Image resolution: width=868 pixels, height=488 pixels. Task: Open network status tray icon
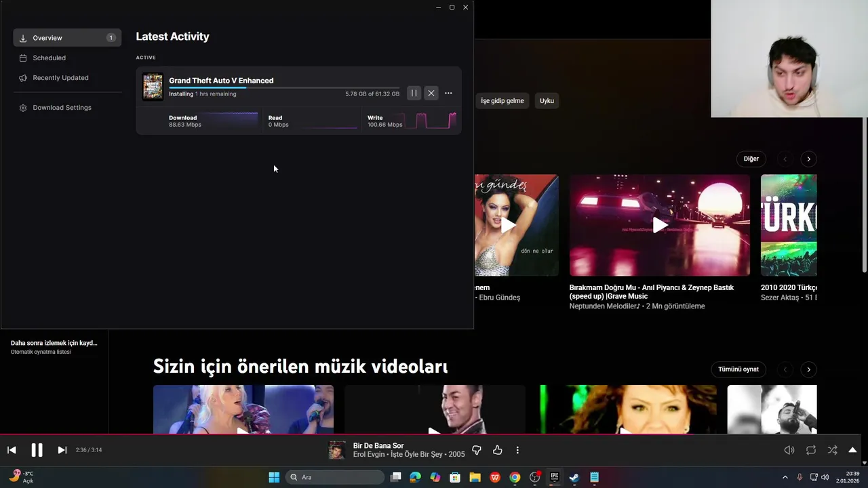[x=814, y=477]
